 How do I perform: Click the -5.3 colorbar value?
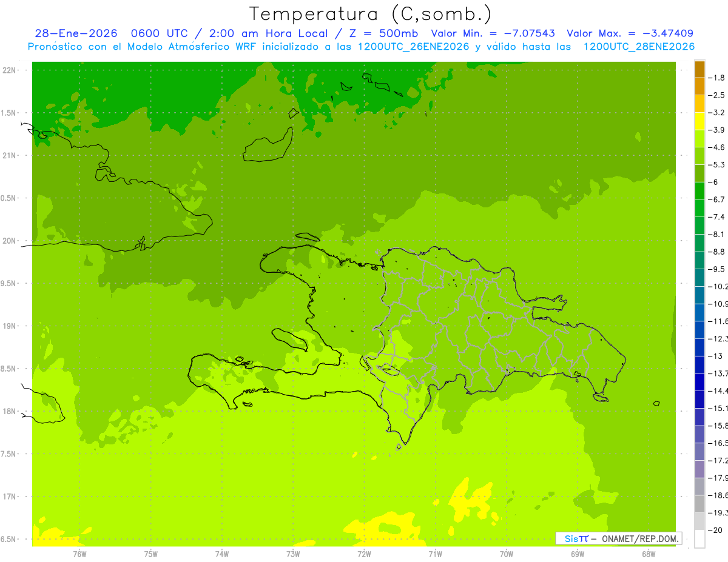(717, 164)
